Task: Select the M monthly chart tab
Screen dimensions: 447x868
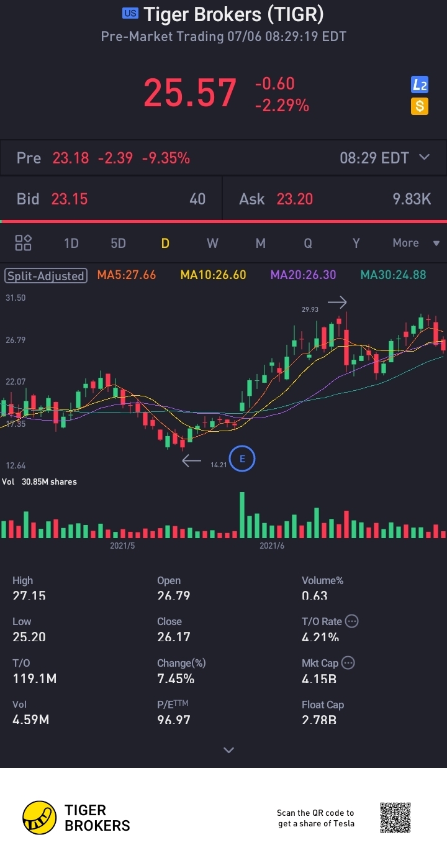Action: click(x=261, y=243)
